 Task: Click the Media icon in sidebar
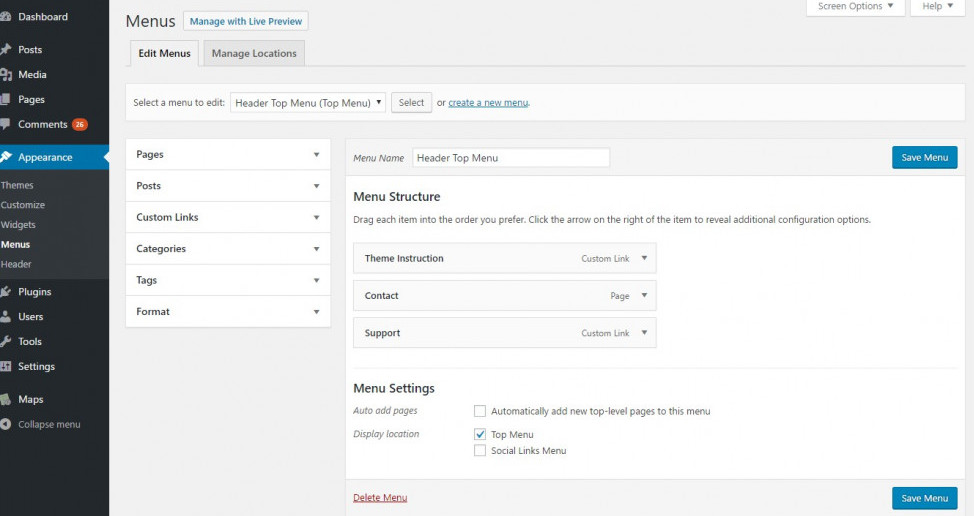click(x=6, y=75)
